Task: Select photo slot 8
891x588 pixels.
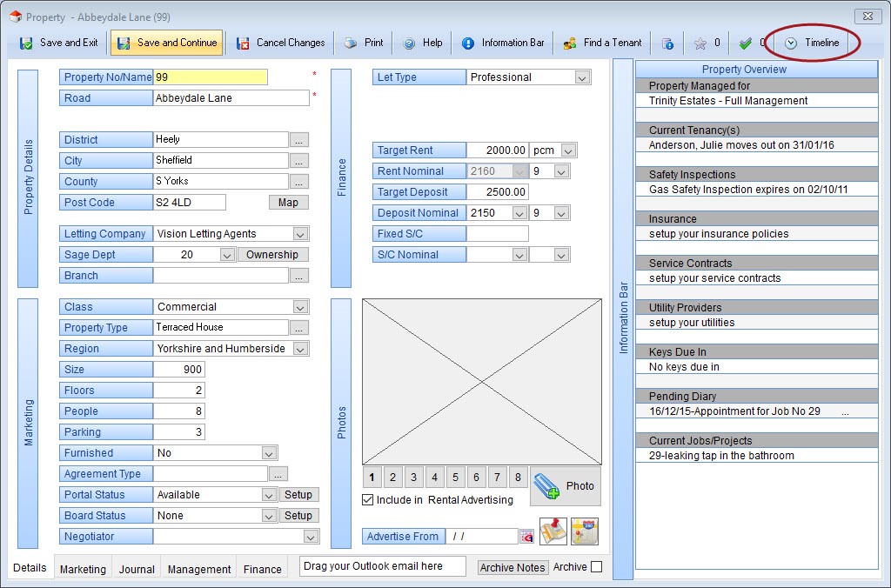Action: (518, 478)
